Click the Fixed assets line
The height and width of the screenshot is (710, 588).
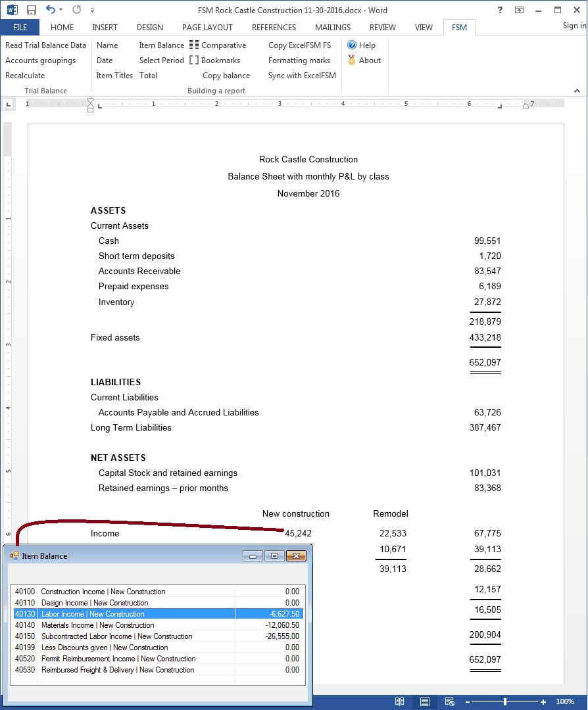pyautogui.click(x=115, y=337)
